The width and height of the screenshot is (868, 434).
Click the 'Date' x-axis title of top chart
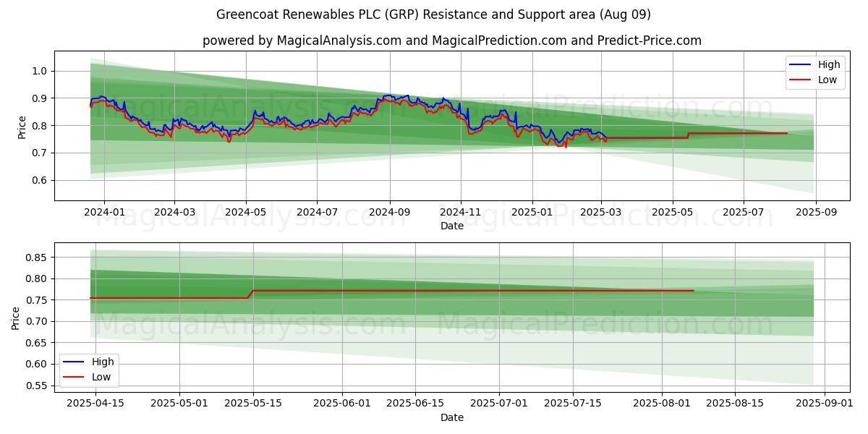pos(452,226)
